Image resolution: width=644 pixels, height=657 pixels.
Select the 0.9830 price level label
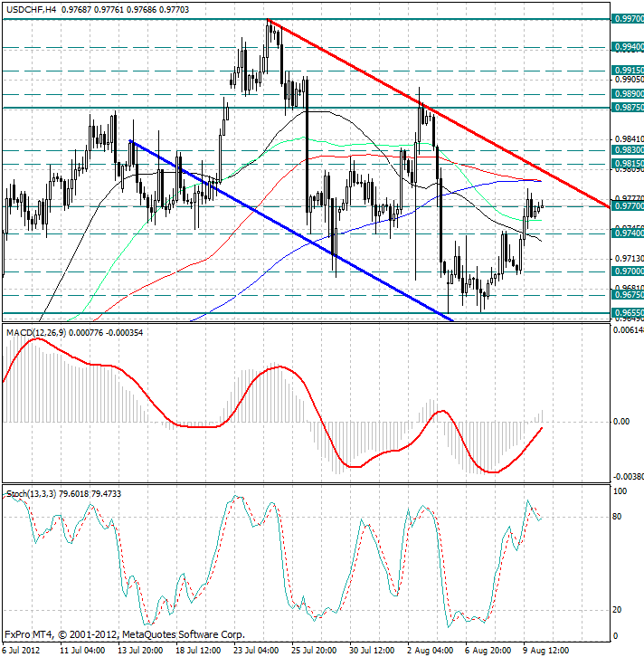(628, 150)
